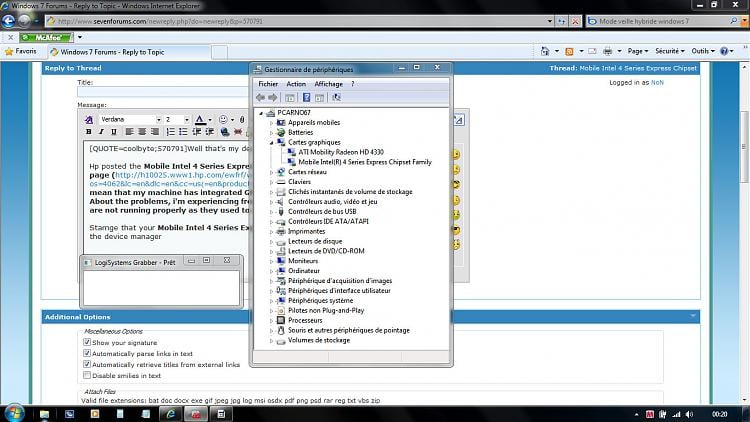The image size is (750, 422).
Task: Click the font color A swatch
Action: point(200,120)
